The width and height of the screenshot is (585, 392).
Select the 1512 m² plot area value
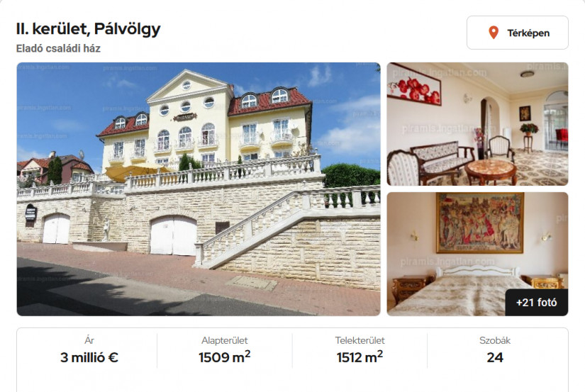pos(360,357)
